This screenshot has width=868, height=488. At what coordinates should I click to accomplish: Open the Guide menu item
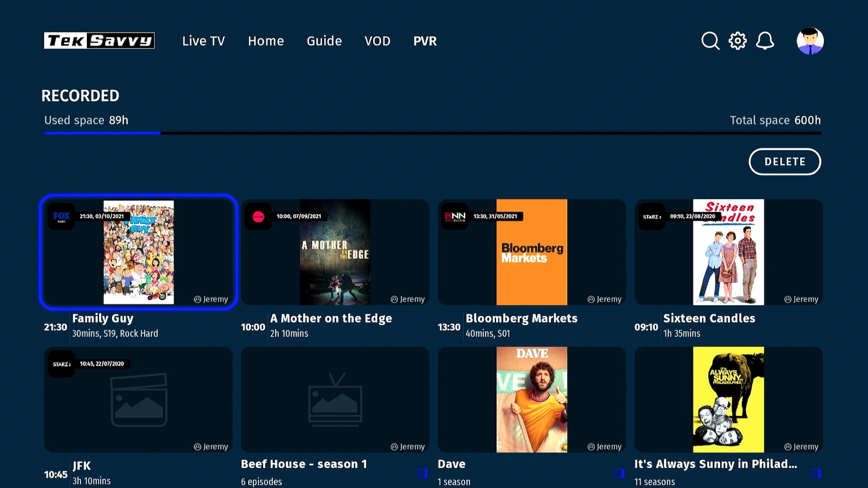pyautogui.click(x=324, y=41)
